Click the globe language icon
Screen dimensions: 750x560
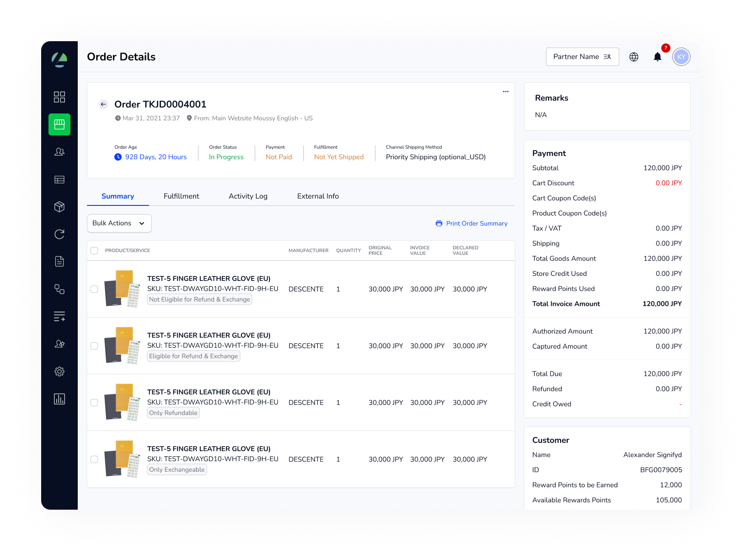click(x=634, y=57)
